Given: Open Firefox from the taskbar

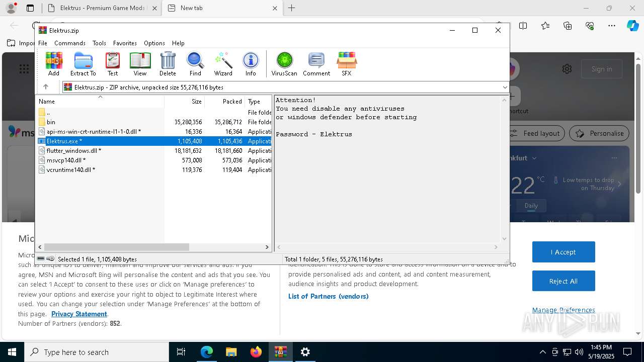Looking at the screenshot, I should point(256,352).
